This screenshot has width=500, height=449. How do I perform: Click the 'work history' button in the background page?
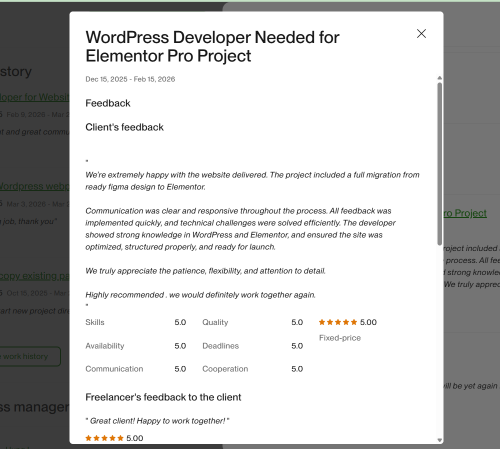[x=30, y=356]
